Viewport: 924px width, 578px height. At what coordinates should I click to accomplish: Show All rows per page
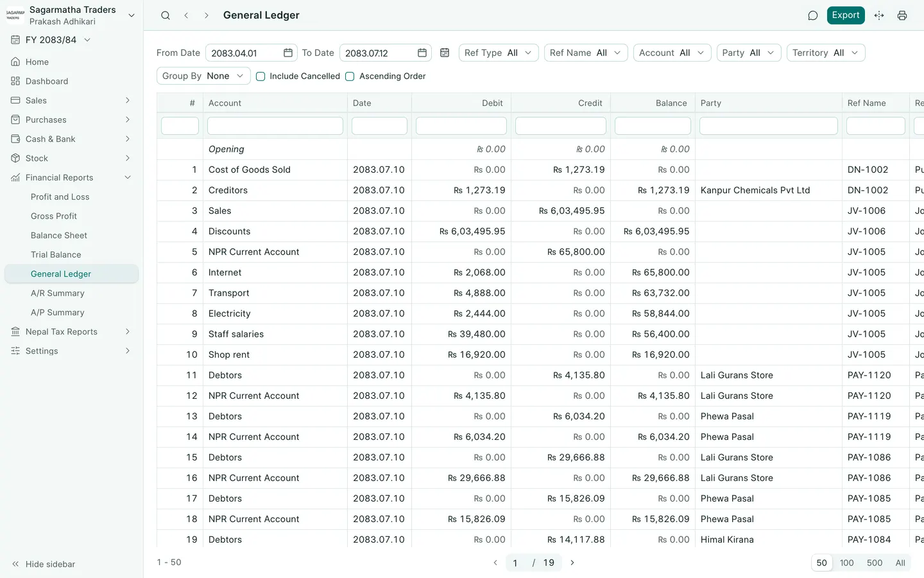[x=900, y=563]
